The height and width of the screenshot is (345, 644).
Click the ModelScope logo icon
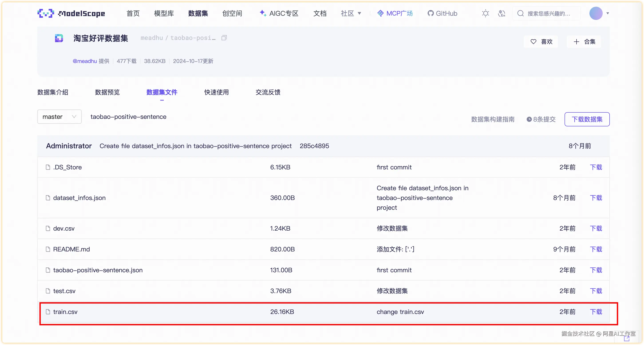[x=46, y=13]
